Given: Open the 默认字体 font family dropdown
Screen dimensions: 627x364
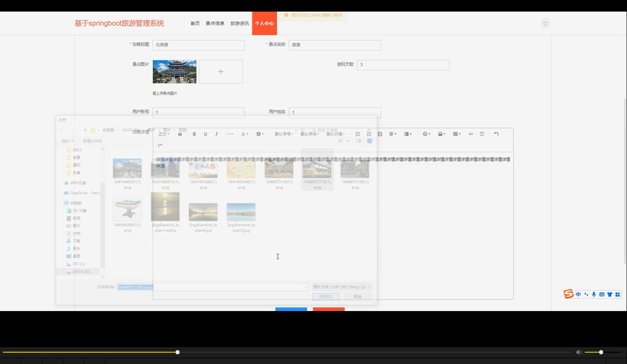Looking at the screenshot, I should pyautogui.click(x=310, y=134).
